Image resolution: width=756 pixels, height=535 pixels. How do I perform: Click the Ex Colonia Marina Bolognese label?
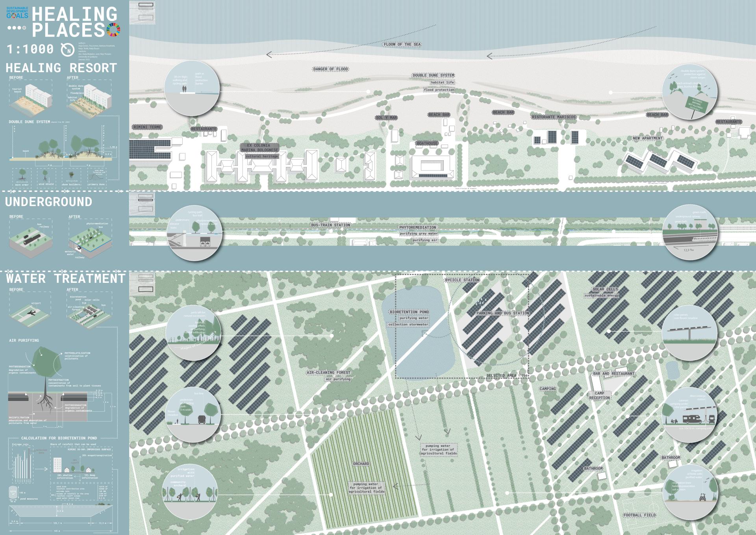point(259,148)
